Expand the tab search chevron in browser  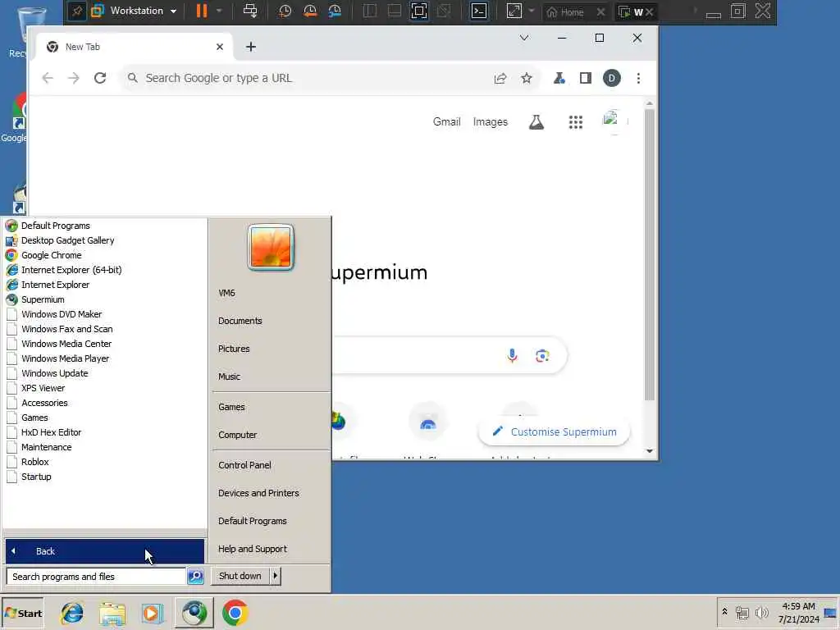pos(524,38)
